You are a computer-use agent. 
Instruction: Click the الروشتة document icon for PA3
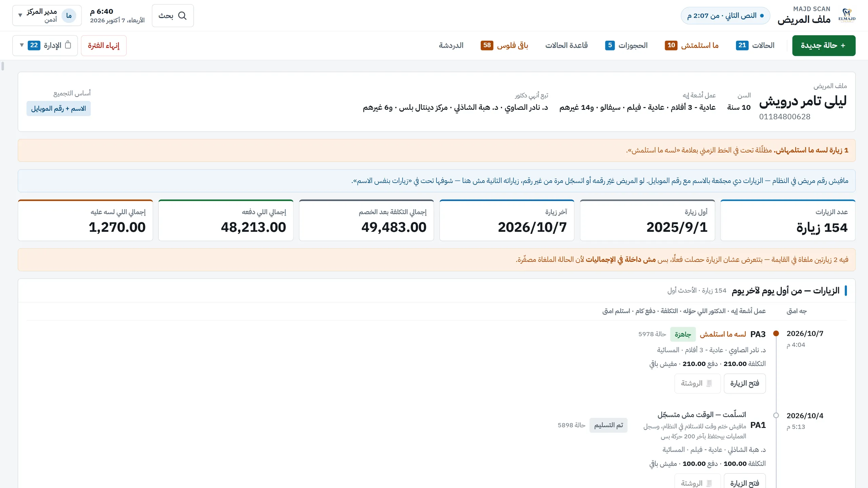(x=709, y=383)
